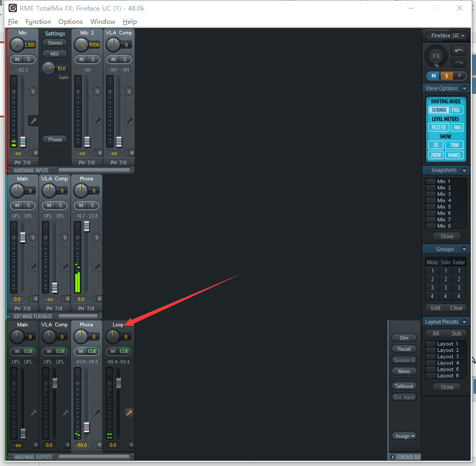Select the Mix 3 snapshot
Viewport: 476px width, 466px height.
(x=446, y=194)
